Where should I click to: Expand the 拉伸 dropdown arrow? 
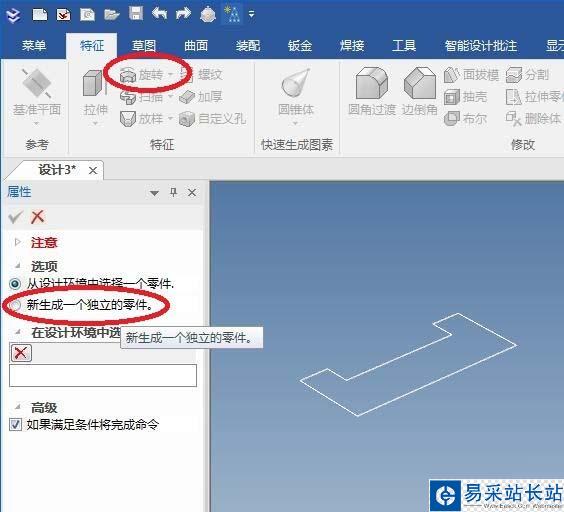[x=95, y=124]
